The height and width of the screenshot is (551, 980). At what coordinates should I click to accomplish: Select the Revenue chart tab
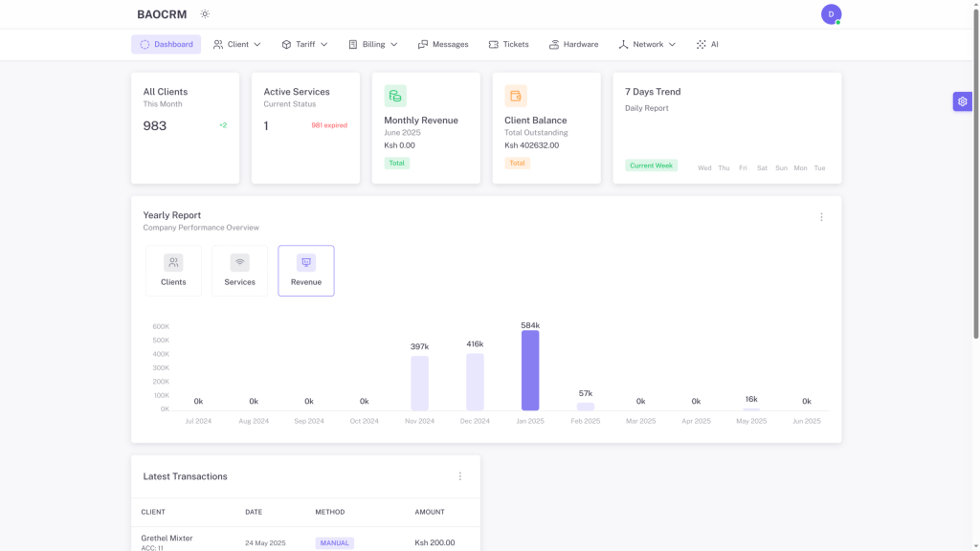306,271
